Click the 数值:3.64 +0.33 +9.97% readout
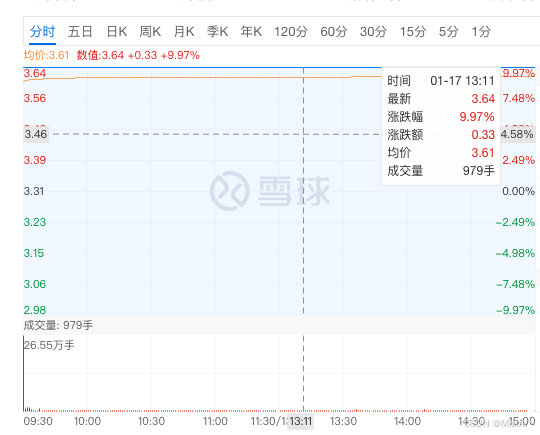Image resolution: width=540 pixels, height=435 pixels. (x=138, y=55)
